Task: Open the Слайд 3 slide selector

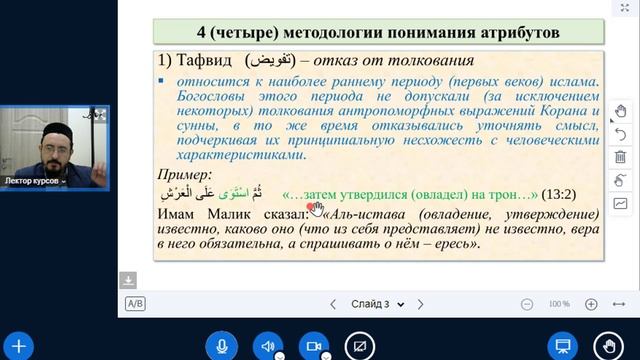Action: 378,304
